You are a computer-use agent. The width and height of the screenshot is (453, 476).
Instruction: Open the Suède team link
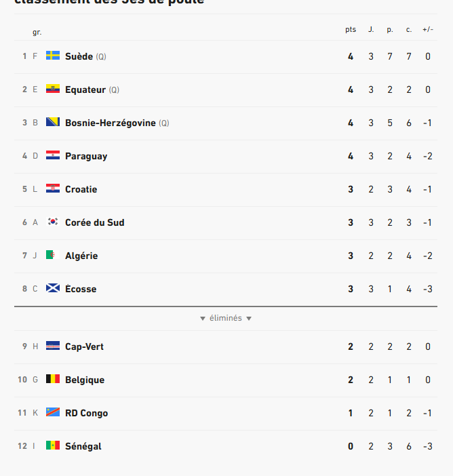79,56
